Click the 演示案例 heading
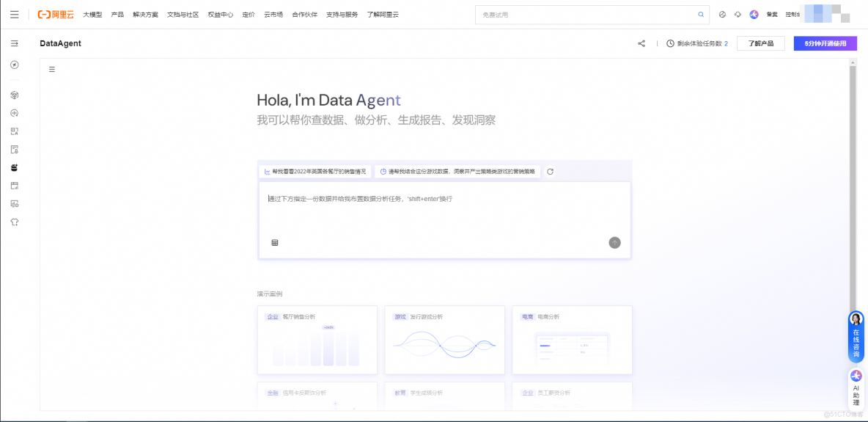 click(x=270, y=294)
